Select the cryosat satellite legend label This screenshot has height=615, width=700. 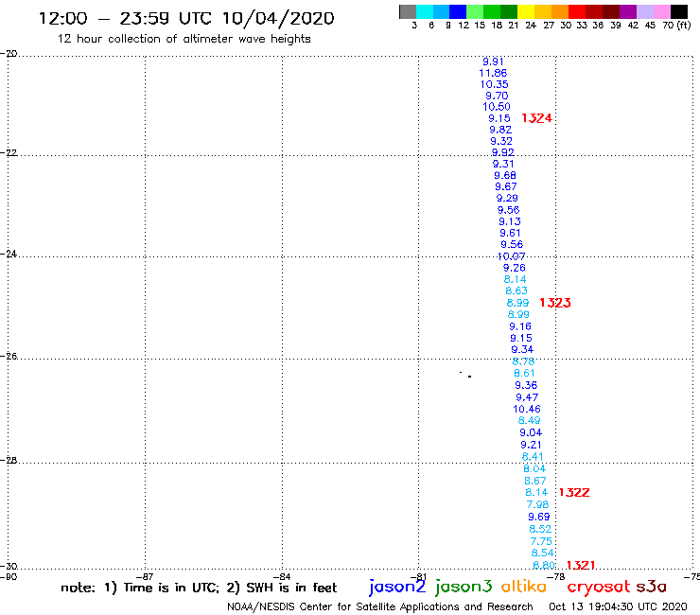pyautogui.click(x=598, y=587)
